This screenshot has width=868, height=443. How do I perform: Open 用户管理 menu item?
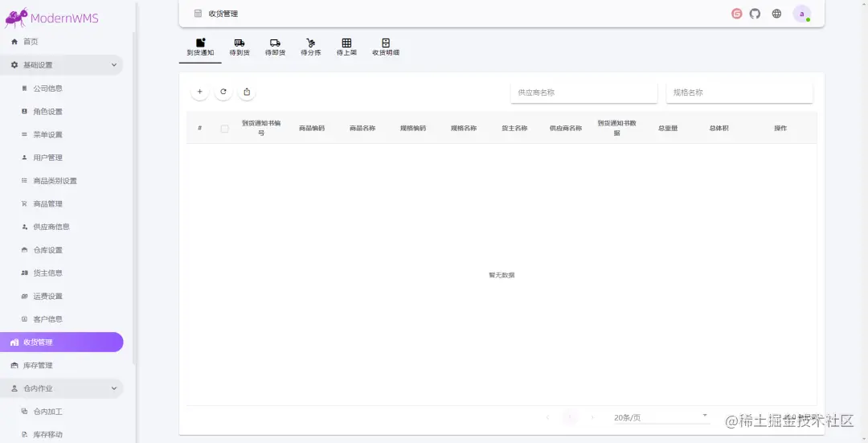click(x=61, y=158)
